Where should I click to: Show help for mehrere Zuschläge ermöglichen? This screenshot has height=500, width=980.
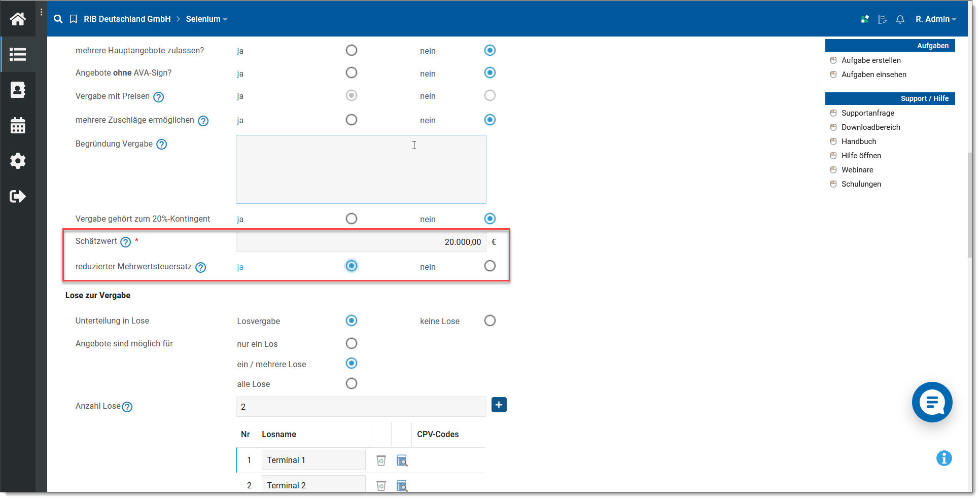[x=203, y=121]
